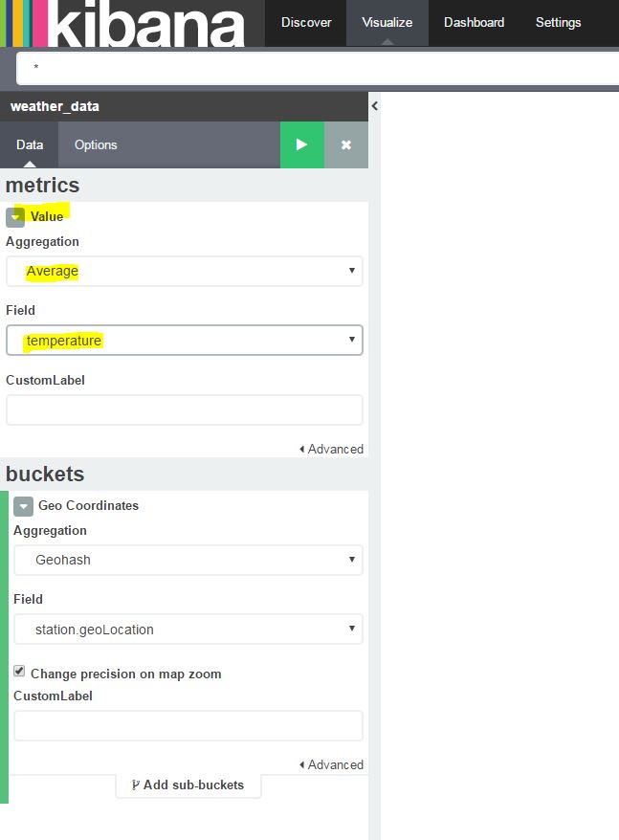619x840 pixels.
Task: Expand the buckets Advanced section
Action: pyautogui.click(x=331, y=764)
